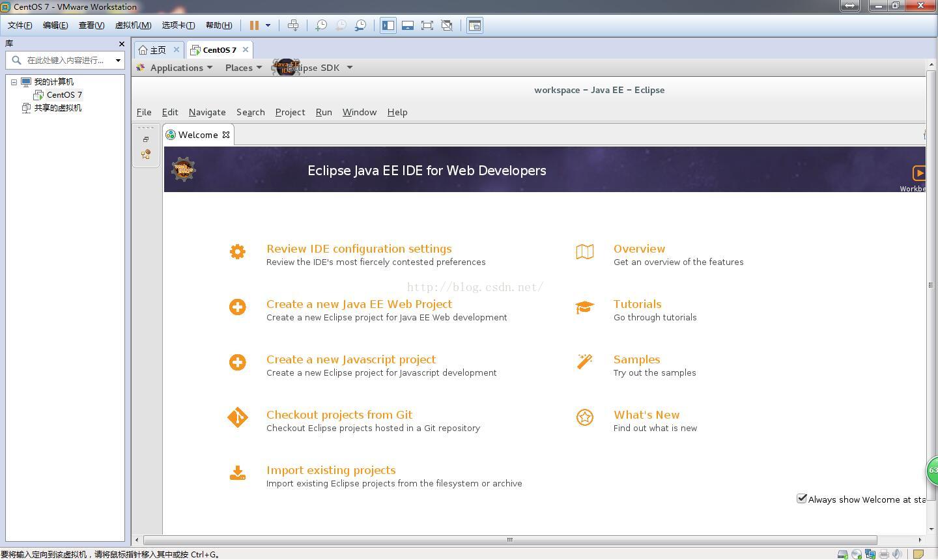Collapse the 我的计算机 tree node
Screen dimensions: 938x560
coord(14,82)
